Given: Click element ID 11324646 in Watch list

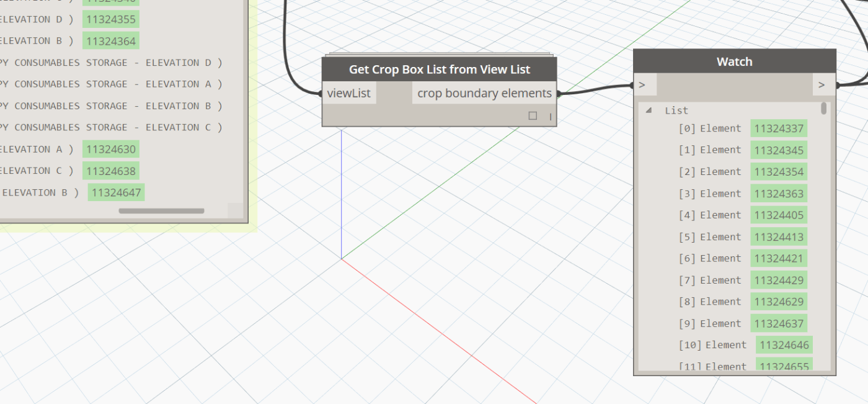Looking at the screenshot, I should [784, 345].
